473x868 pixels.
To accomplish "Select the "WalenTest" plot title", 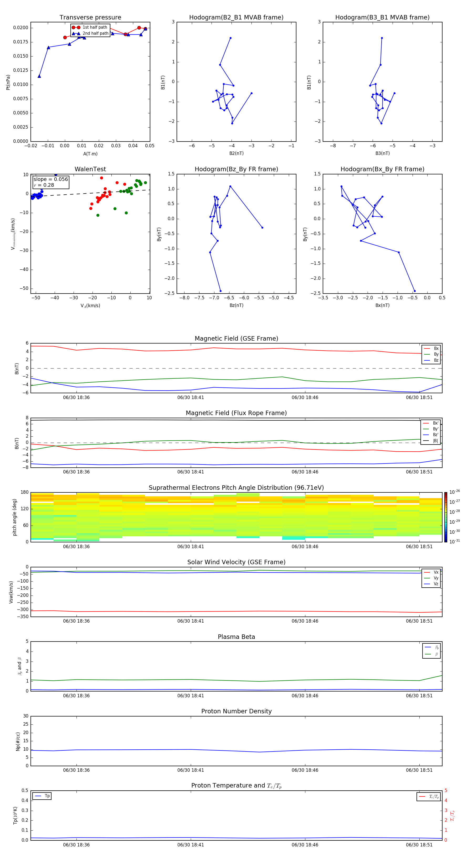I will click(x=90, y=169).
